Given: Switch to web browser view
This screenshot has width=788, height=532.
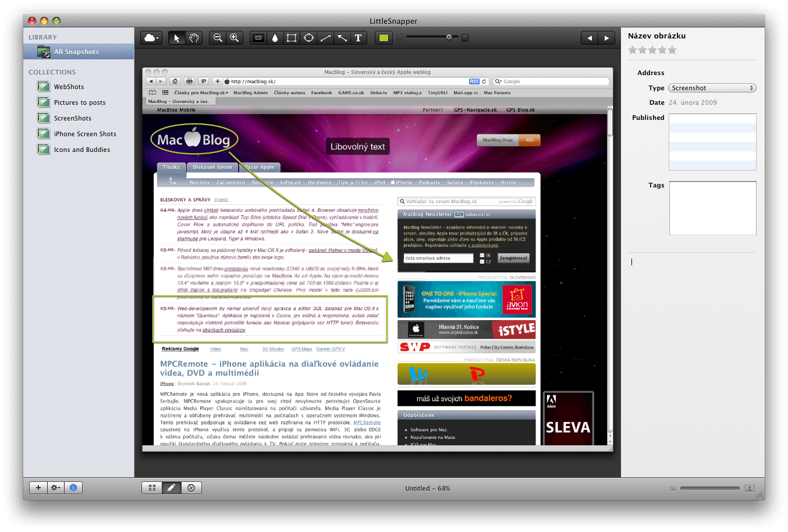Looking at the screenshot, I should pos(191,488).
